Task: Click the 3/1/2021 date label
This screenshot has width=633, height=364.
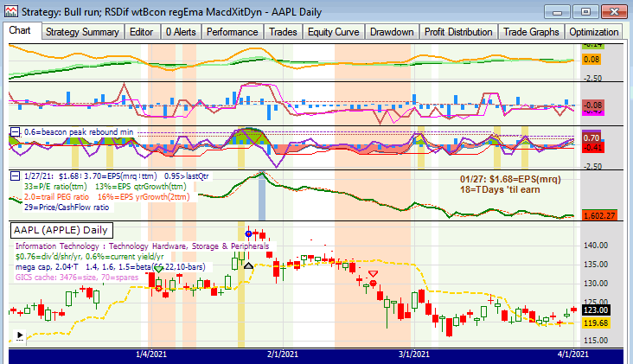Action: (414, 354)
